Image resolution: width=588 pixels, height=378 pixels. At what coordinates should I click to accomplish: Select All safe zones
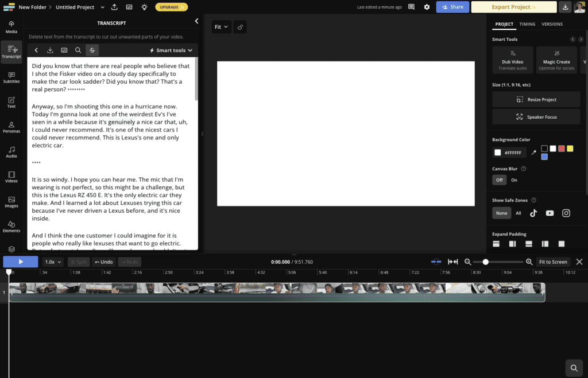coord(519,213)
